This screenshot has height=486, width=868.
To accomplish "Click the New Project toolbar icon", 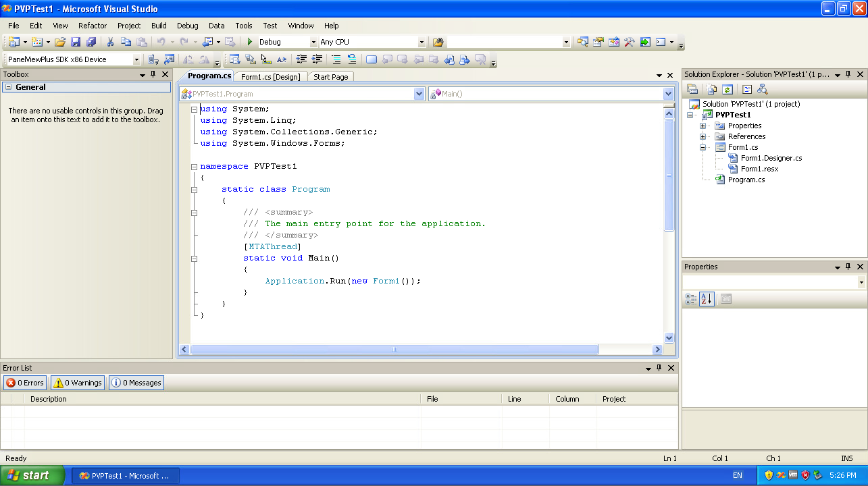I will pyautogui.click(x=14, y=42).
